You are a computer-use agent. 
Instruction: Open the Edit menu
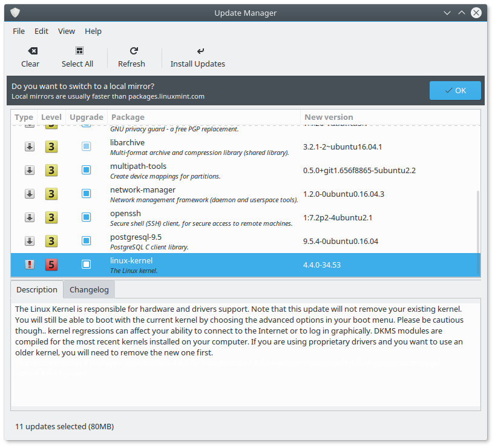pyautogui.click(x=41, y=31)
